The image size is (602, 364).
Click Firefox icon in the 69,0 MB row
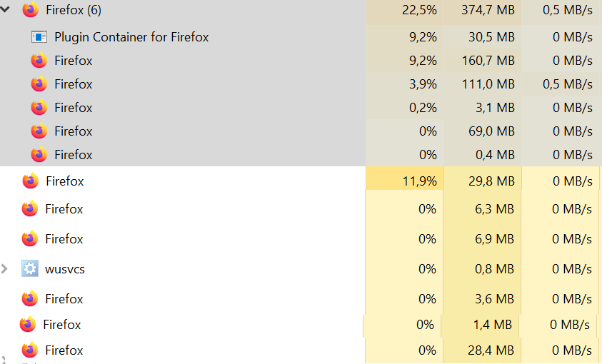[39, 131]
